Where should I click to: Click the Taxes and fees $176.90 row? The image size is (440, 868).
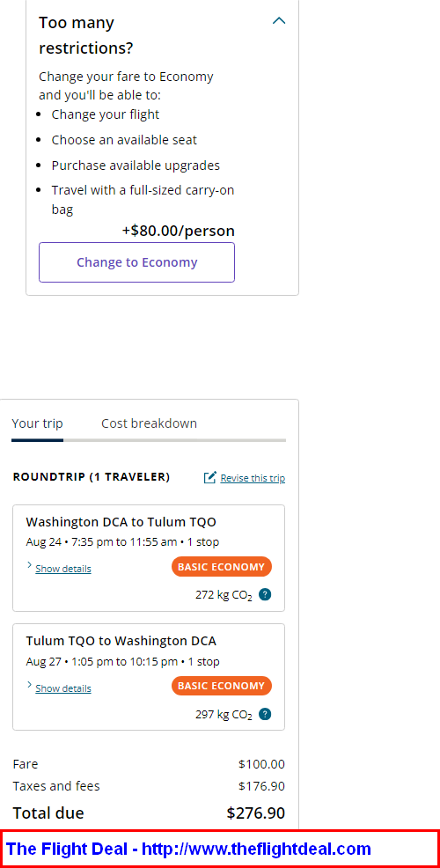[149, 786]
